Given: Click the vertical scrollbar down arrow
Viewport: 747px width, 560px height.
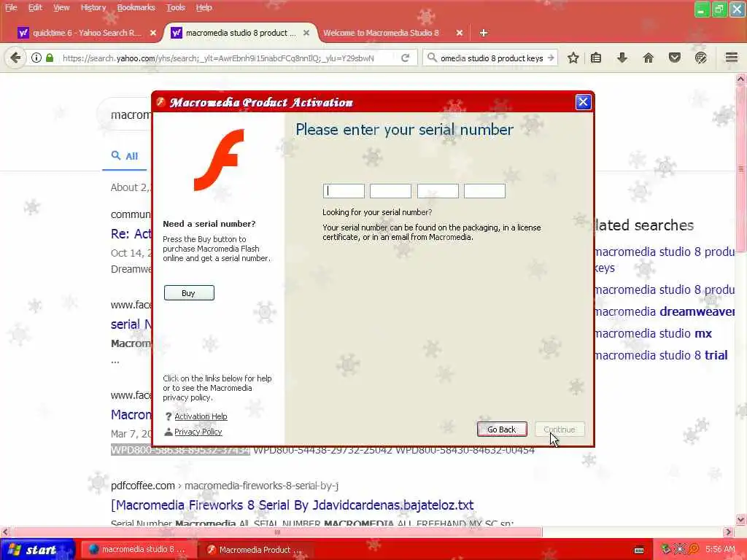Looking at the screenshot, I should tap(740, 519).
